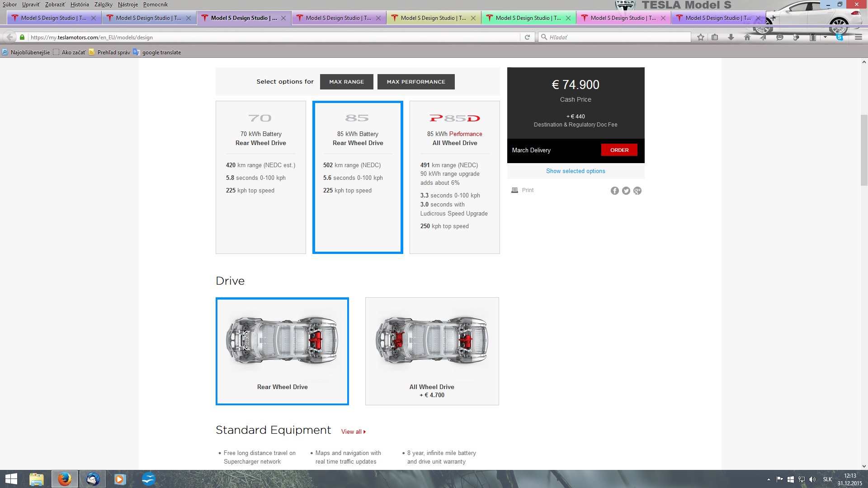This screenshot has height=488, width=868.
Task: Open the Nástroje menu
Action: (128, 5)
